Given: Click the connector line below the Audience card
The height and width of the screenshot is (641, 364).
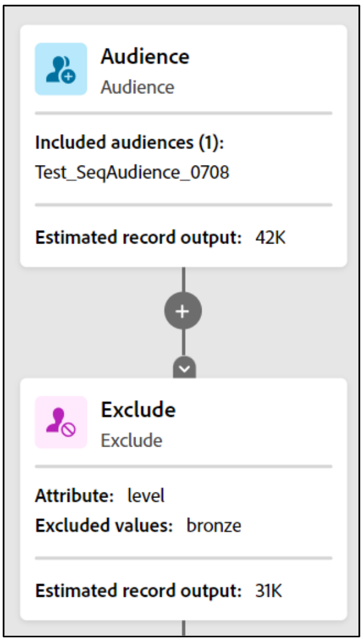Looking at the screenshot, I should tap(183, 280).
